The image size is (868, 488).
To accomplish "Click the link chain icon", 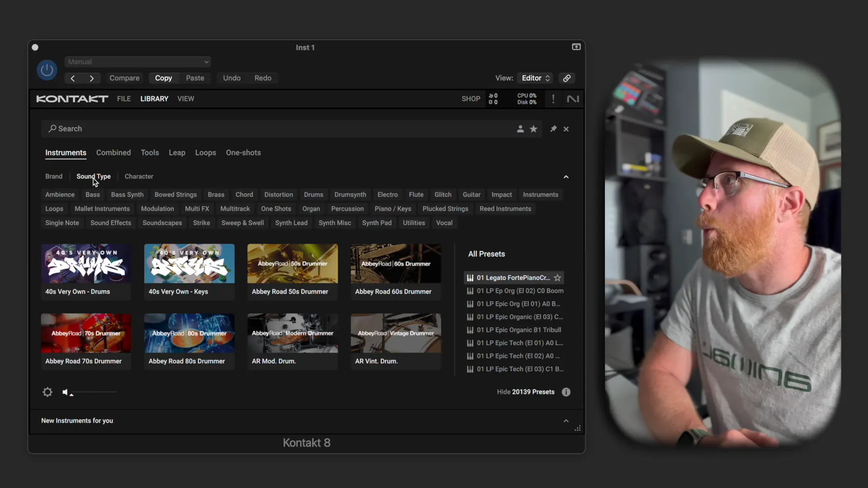I will [566, 78].
